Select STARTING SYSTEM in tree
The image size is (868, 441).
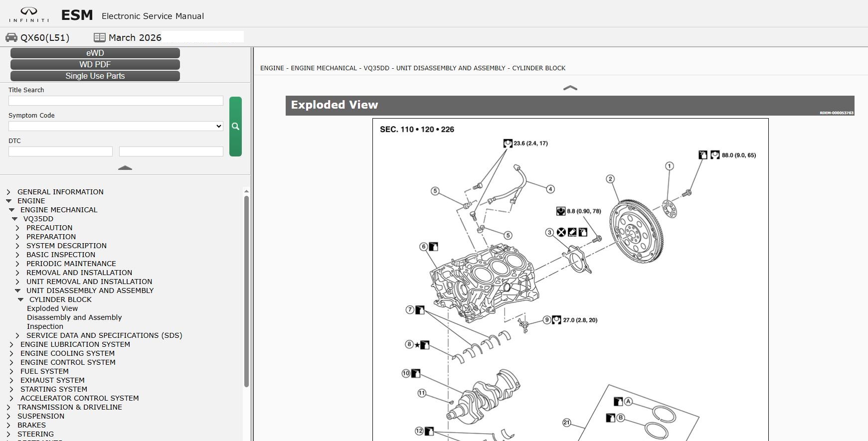[54, 389]
